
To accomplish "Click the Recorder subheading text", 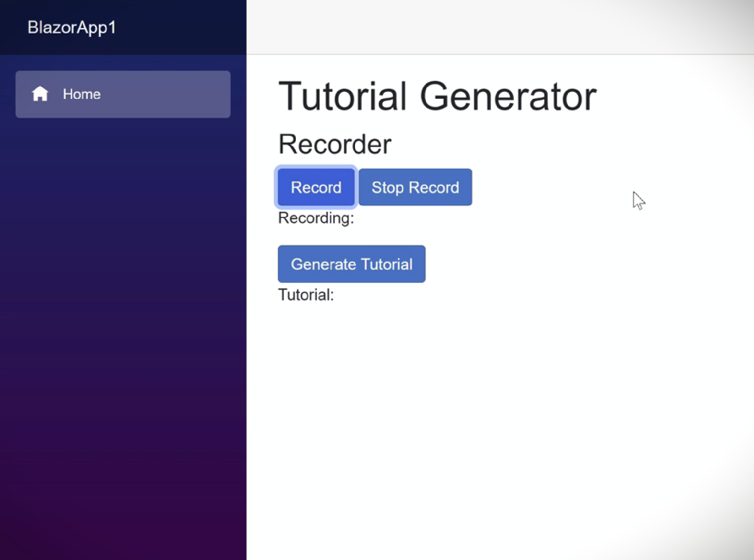I will pos(335,144).
